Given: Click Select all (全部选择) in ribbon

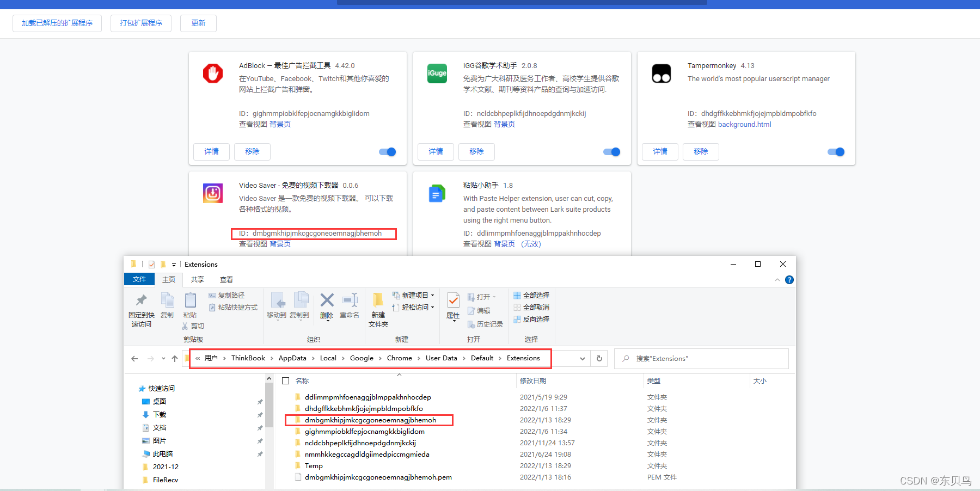Looking at the screenshot, I should click(x=531, y=295).
